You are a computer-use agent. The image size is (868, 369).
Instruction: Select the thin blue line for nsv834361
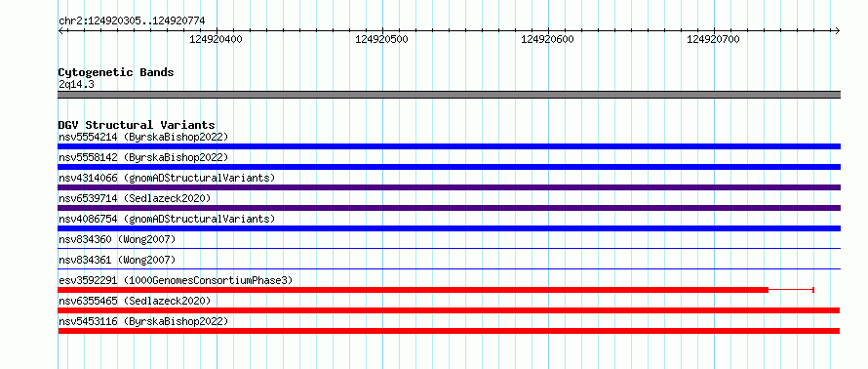pos(449,268)
